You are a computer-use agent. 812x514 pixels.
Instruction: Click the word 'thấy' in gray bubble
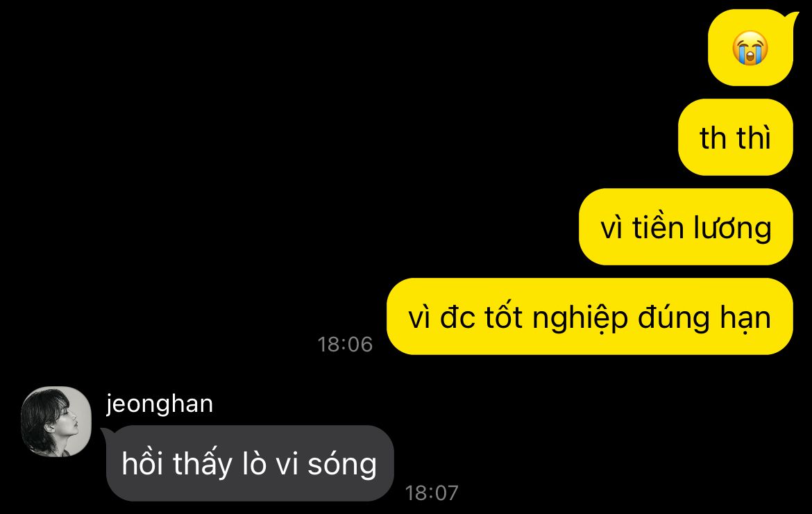click(x=203, y=464)
